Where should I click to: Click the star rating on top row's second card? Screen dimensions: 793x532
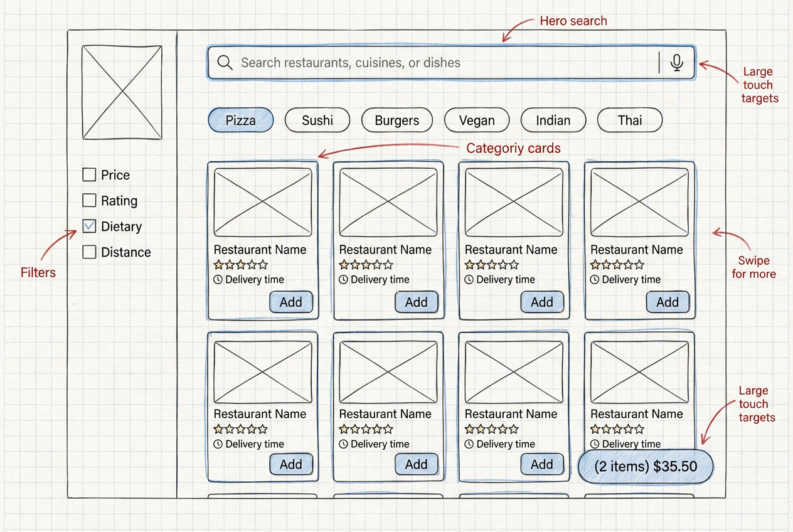coord(366,265)
